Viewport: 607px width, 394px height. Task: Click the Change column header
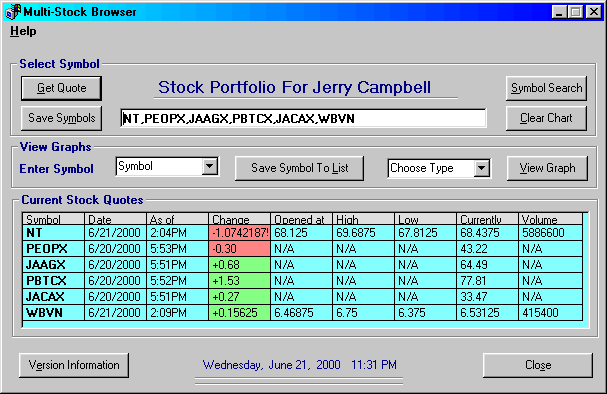tap(239, 219)
